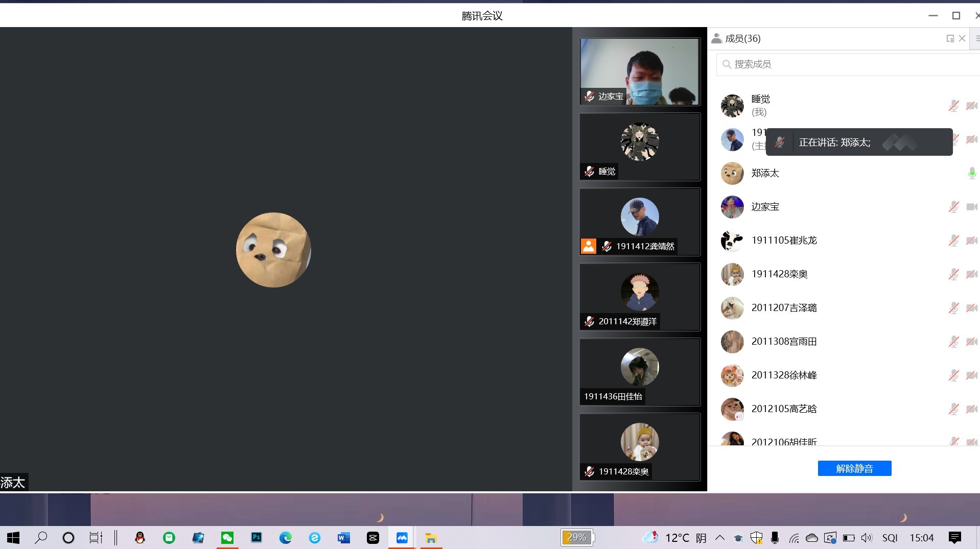The height and width of the screenshot is (549, 980).
Task: Expand hidden system tray icons
Action: tap(720, 538)
